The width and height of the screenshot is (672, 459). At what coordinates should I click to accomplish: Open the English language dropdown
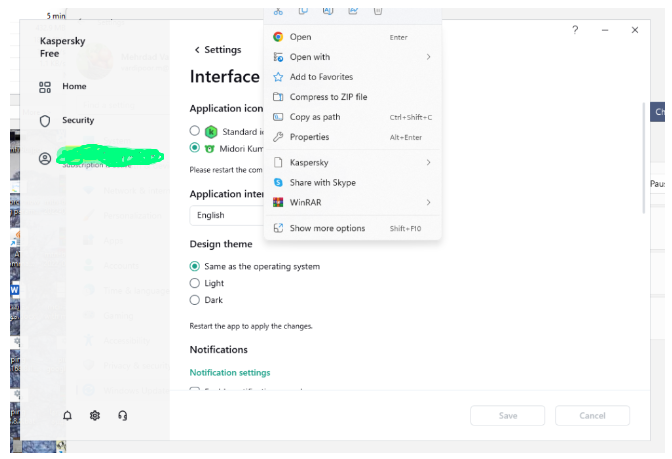226,215
